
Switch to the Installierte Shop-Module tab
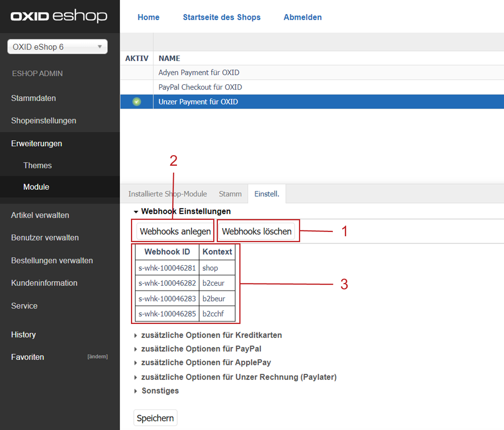click(168, 194)
